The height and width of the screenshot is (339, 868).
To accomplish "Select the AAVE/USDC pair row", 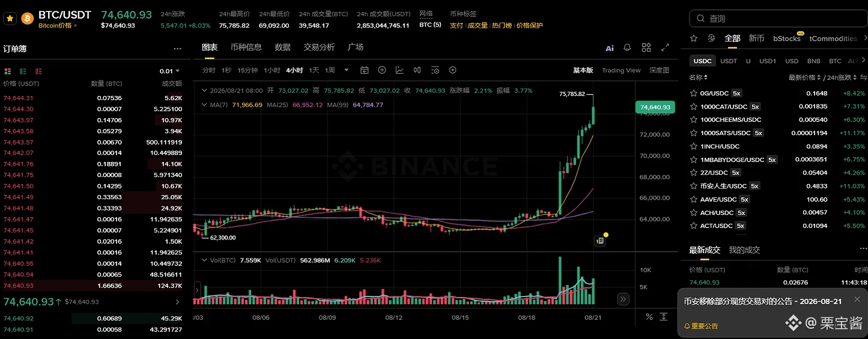I will 778,199.
